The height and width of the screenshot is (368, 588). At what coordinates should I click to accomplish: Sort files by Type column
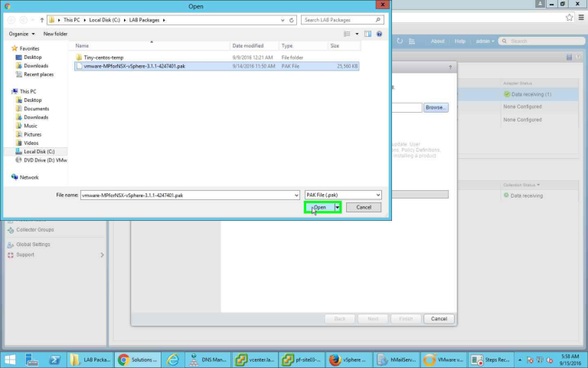[303, 46]
